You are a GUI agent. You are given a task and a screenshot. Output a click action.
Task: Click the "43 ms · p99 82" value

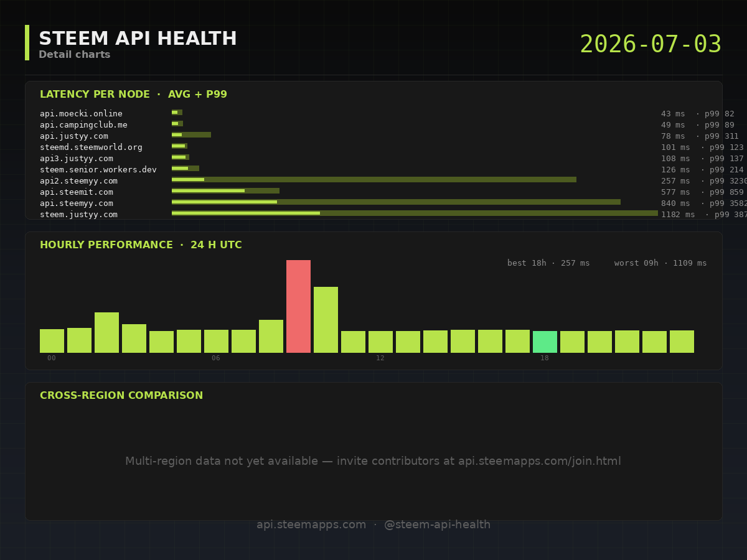pos(697,114)
